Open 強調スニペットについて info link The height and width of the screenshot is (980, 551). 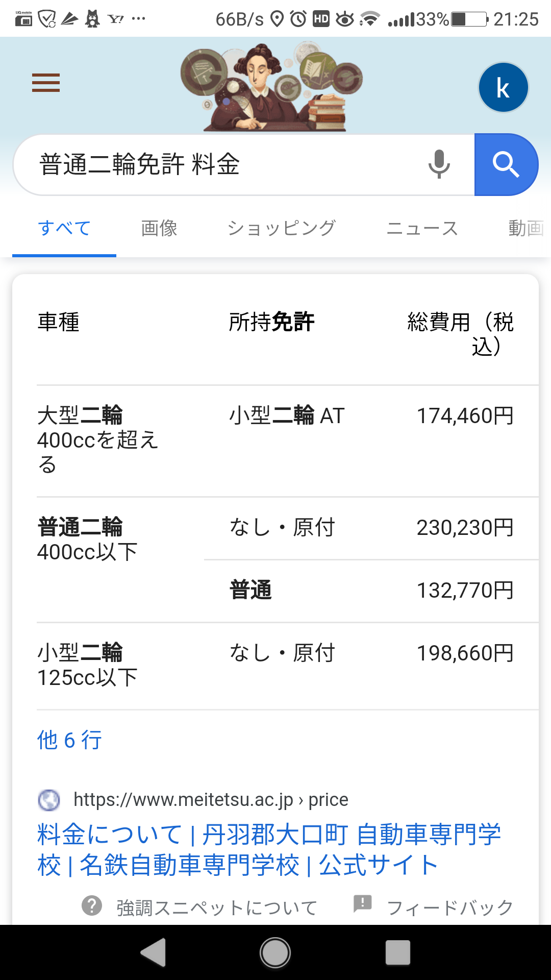coord(217,908)
